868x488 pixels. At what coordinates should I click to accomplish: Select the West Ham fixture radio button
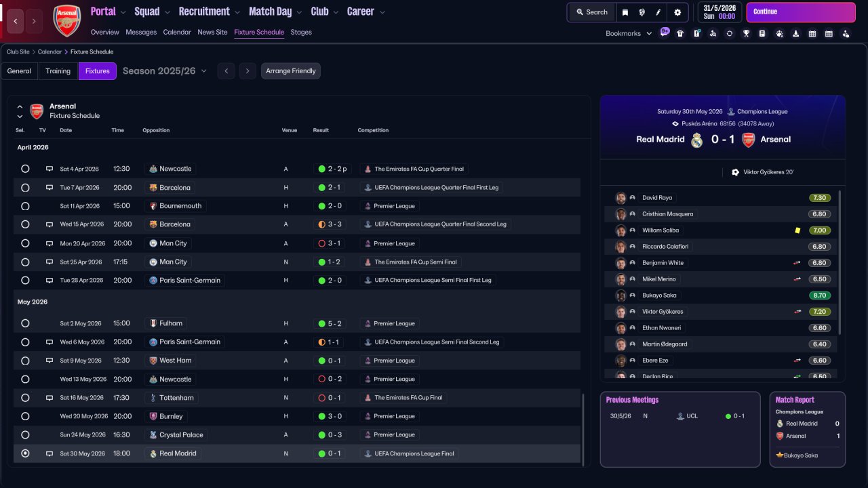pyautogui.click(x=25, y=361)
